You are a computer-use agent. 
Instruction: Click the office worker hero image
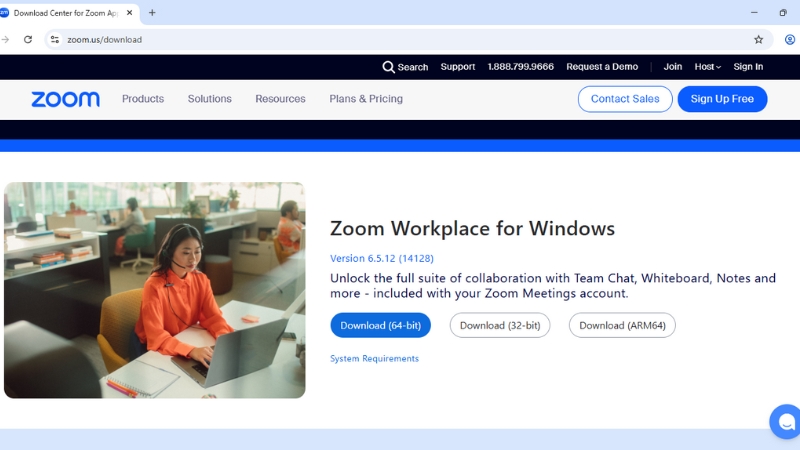click(155, 290)
